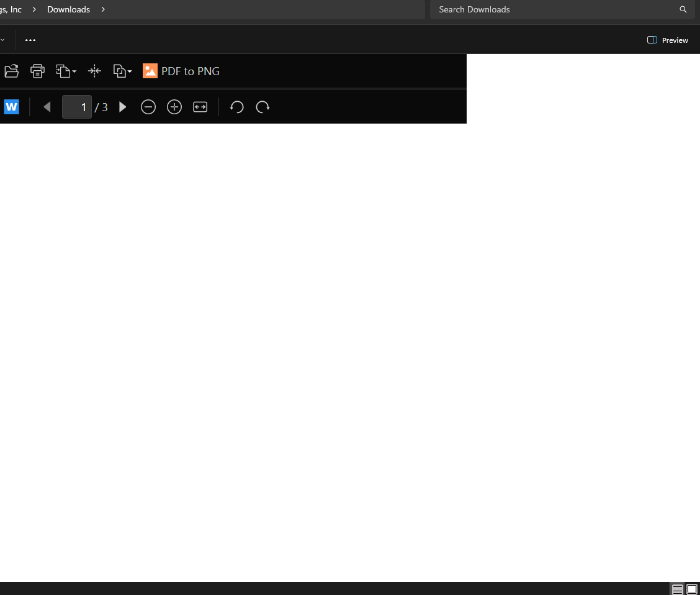700x595 pixels.
Task: Open the See more options menu
Action: [x=30, y=40]
